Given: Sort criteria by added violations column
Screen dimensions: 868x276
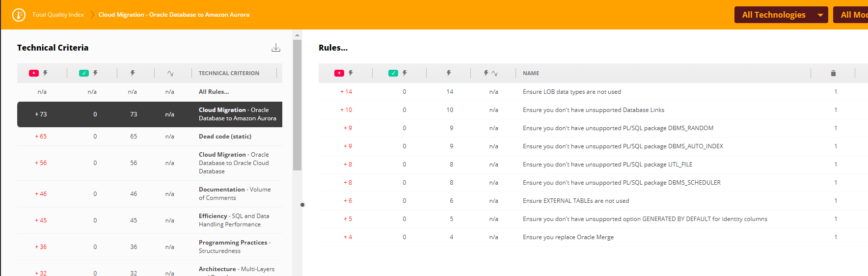Looking at the screenshot, I should (x=39, y=73).
